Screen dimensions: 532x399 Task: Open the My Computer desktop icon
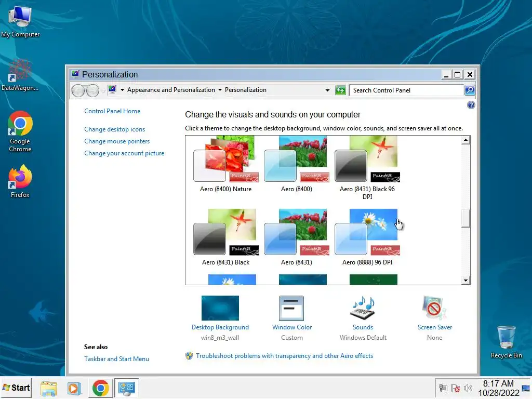point(20,21)
